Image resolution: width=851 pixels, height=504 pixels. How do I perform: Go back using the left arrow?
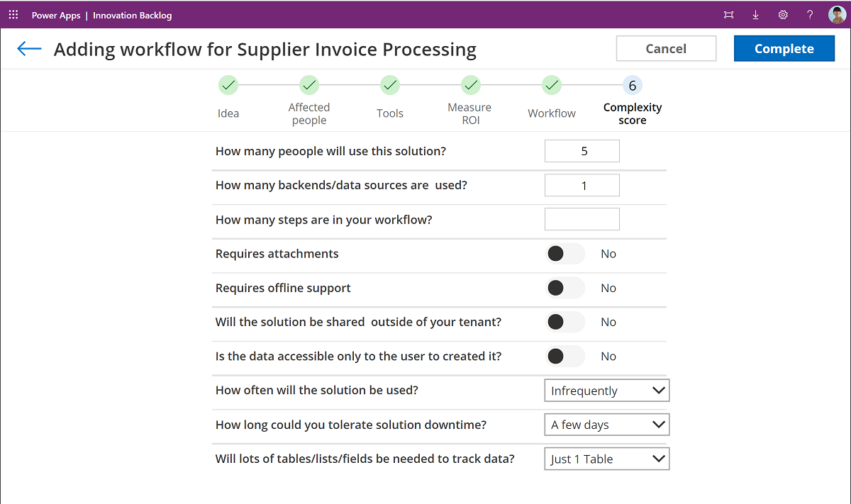[29, 48]
